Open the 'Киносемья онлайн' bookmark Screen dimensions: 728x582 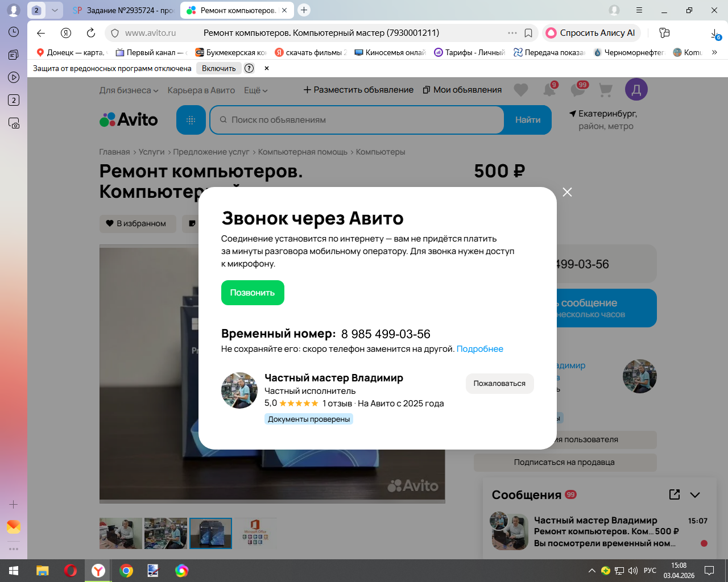pos(390,52)
